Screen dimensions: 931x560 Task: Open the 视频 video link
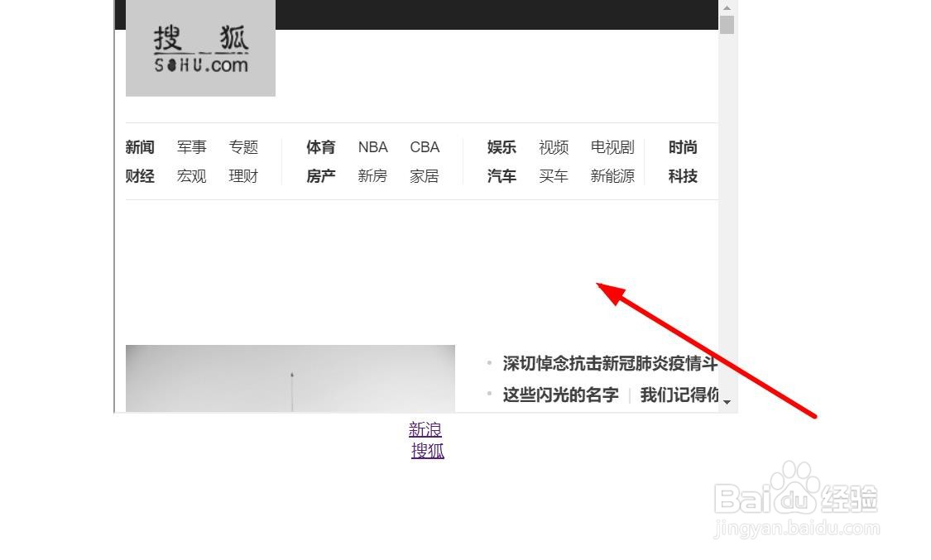(x=554, y=147)
